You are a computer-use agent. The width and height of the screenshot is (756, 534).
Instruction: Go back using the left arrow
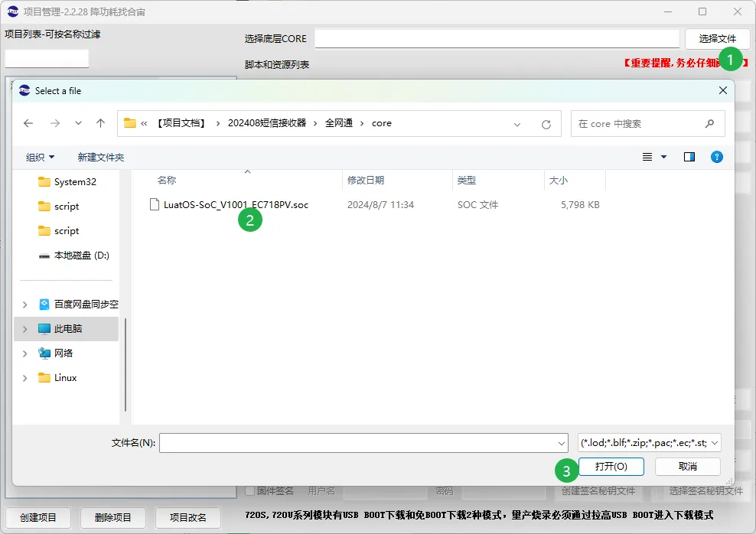28,123
